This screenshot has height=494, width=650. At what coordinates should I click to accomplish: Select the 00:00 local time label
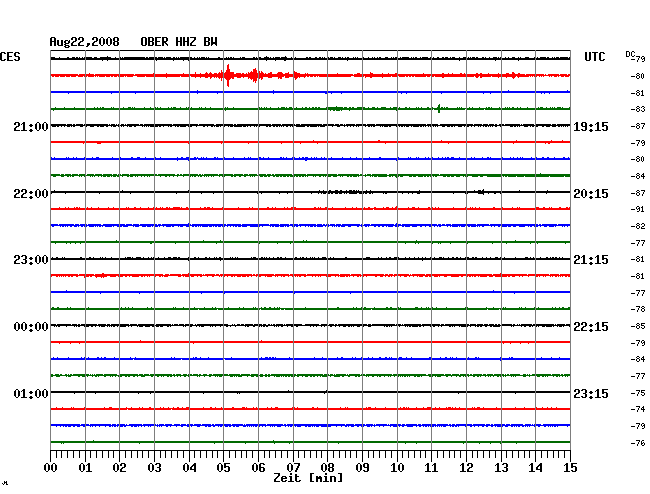[x=31, y=327]
